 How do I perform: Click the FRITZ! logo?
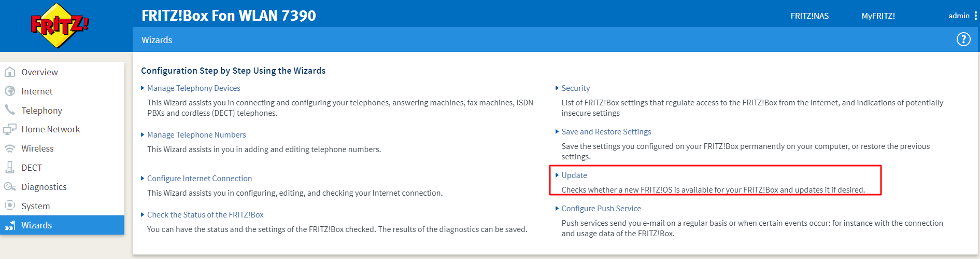(x=60, y=25)
